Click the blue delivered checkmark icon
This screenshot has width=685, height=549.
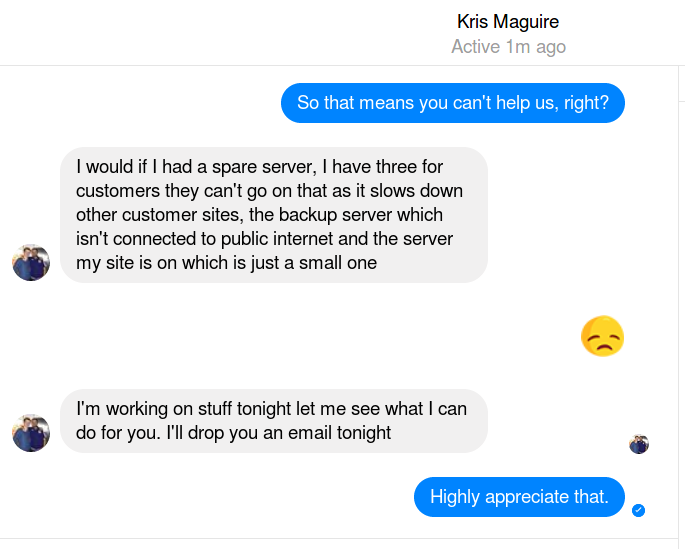pos(639,511)
